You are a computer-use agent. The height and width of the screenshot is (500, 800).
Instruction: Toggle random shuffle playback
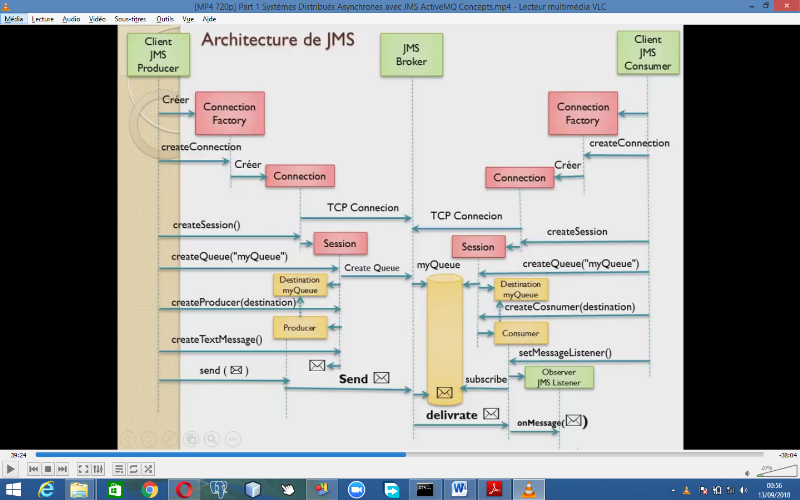pyautogui.click(x=148, y=468)
